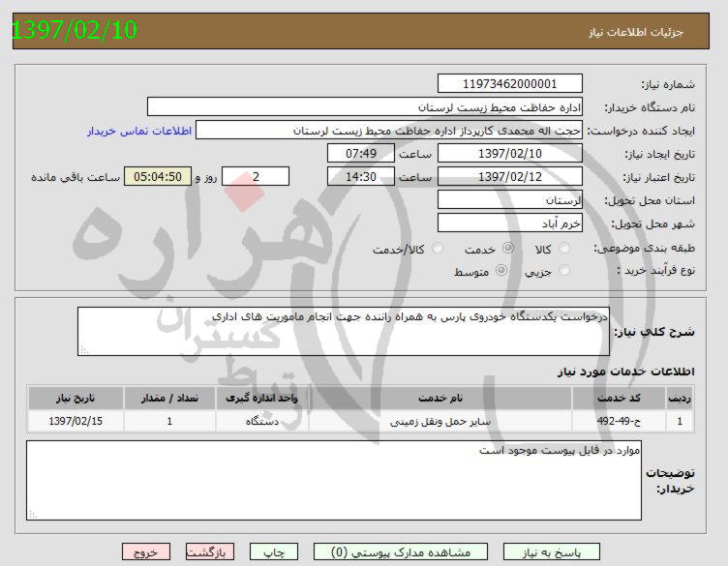Click the تعداد / مقدار column header
This screenshot has width=728, height=566.
click(169, 398)
